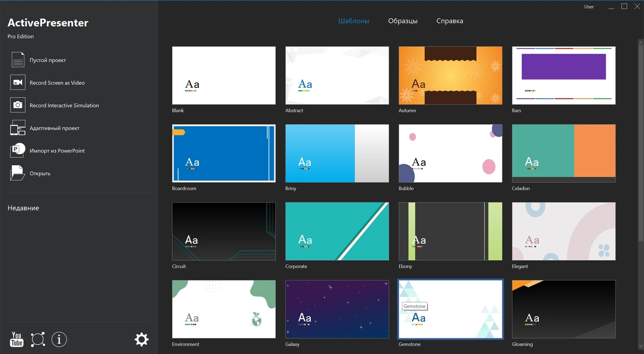This screenshot has width=644, height=354.
Task: Select the Elegant template thumbnail
Action: pos(563,231)
